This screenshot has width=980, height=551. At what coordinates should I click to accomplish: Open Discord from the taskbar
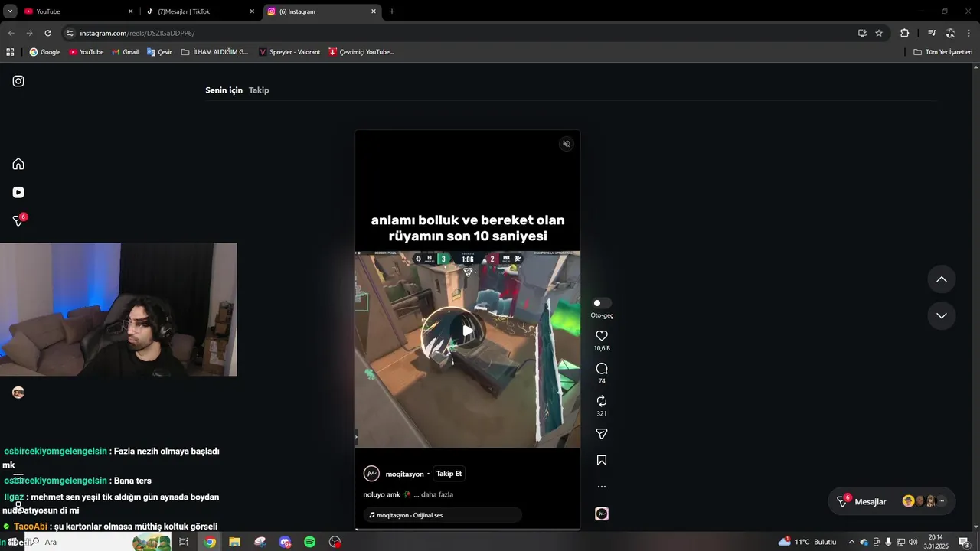tap(285, 542)
